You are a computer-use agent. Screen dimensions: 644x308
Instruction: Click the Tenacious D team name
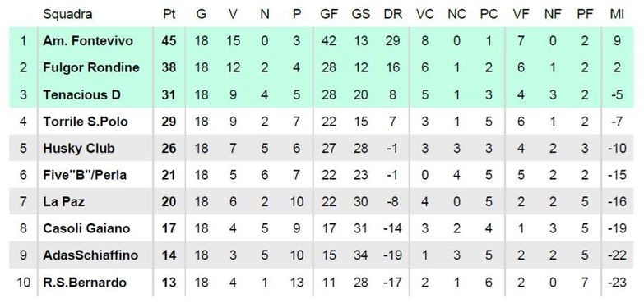click(81, 94)
